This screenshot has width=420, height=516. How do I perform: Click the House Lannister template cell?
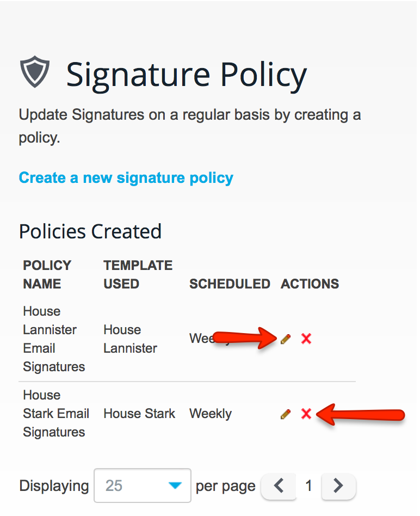click(130, 339)
